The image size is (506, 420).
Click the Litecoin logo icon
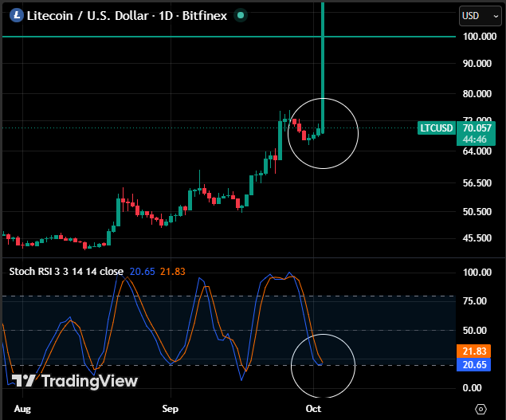17,15
